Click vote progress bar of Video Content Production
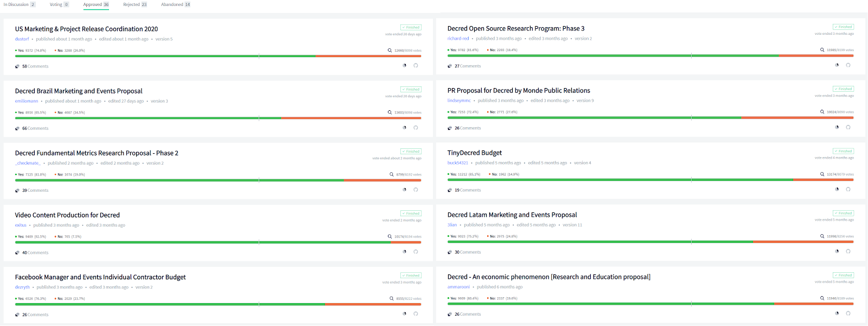The width and height of the screenshot is (868, 326). pyautogui.click(x=218, y=242)
